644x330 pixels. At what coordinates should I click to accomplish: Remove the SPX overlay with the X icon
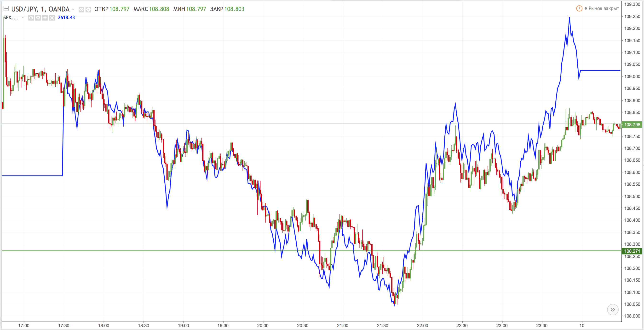[x=52, y=18]
